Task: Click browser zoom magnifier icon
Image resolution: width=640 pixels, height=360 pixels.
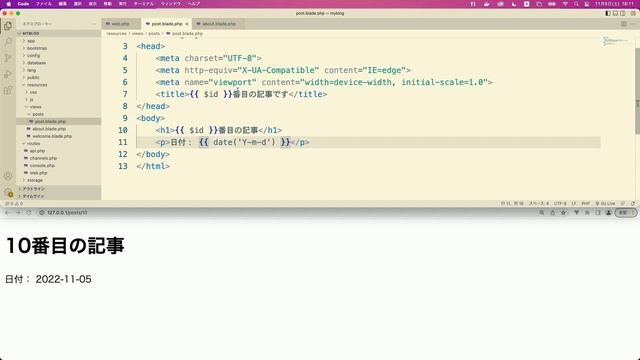Action: point(542,213)
